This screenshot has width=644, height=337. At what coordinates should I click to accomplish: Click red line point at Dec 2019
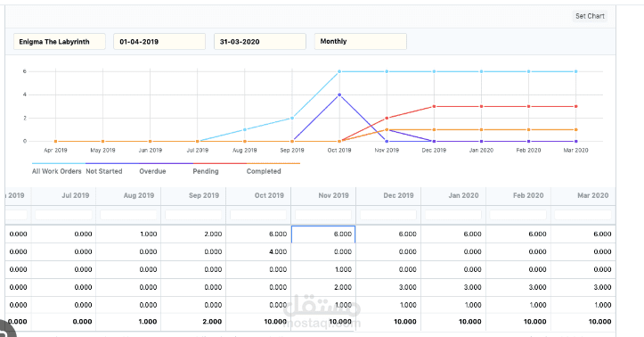pos(434,106)
